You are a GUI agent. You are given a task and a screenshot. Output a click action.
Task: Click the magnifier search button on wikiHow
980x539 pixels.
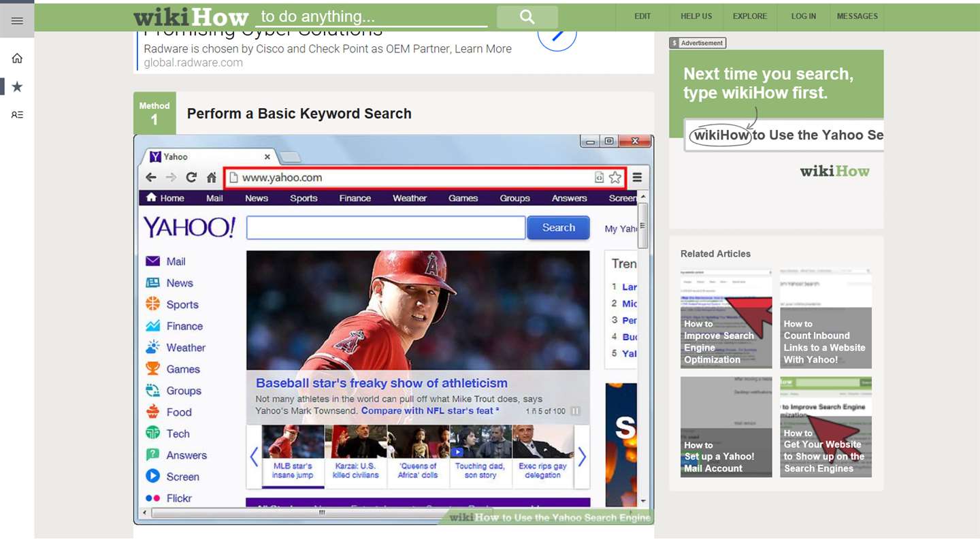coord(527,17)
